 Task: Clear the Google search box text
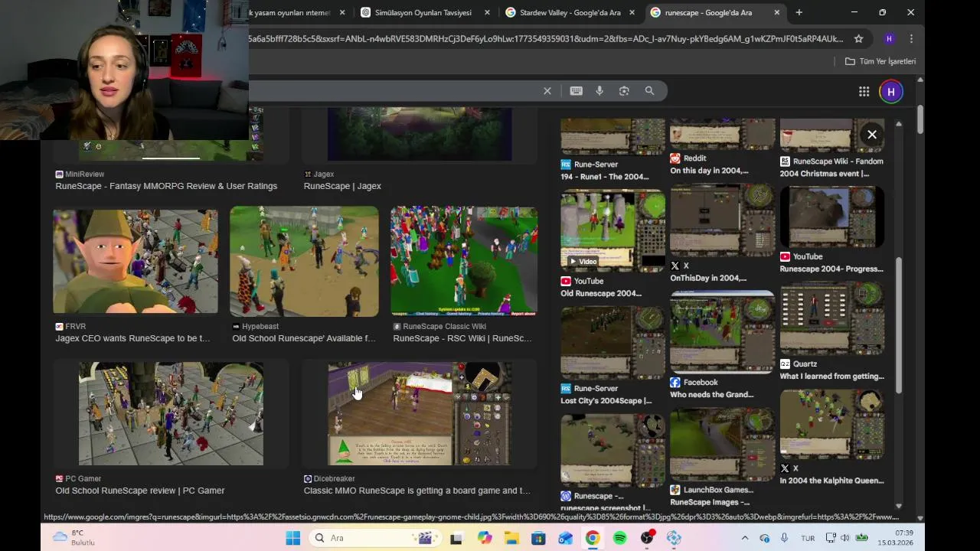[x=547, y=91]
